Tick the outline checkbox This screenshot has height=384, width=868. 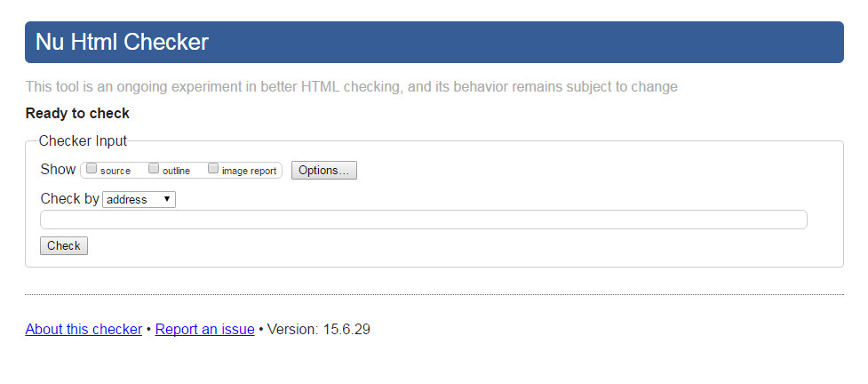click(154, 169)
